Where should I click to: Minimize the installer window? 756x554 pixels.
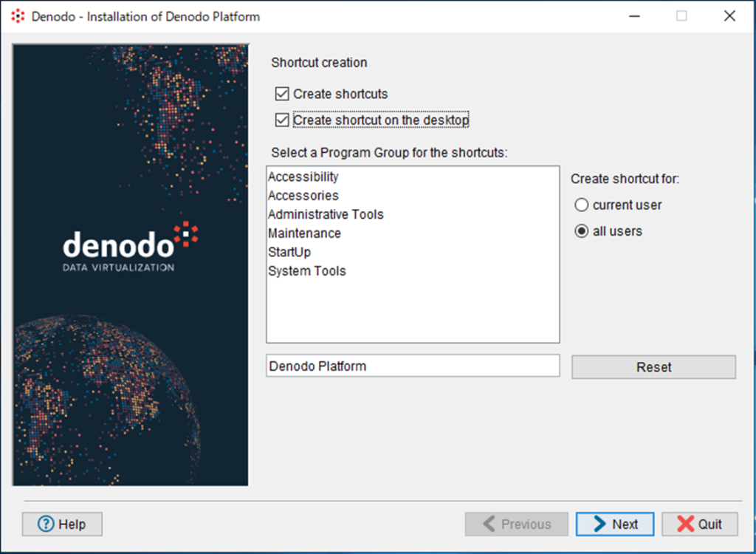coord(633,16)
